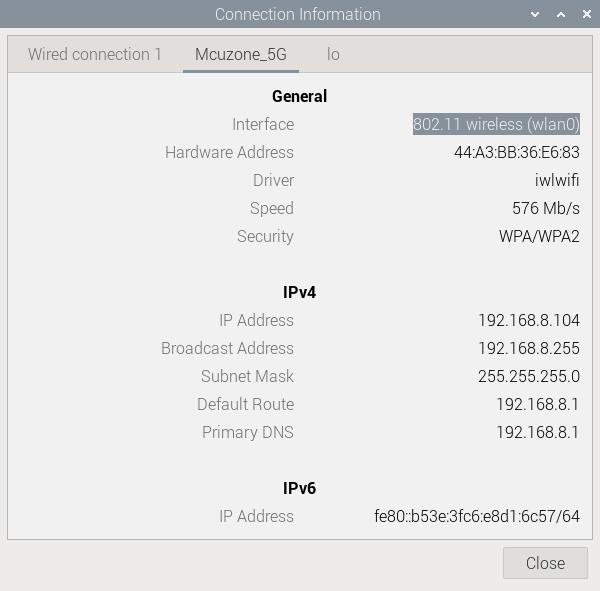Viewport: 600px width, 591px height.
Task: Maximize window using the title bar up-chevron
Action: (561, 15)
